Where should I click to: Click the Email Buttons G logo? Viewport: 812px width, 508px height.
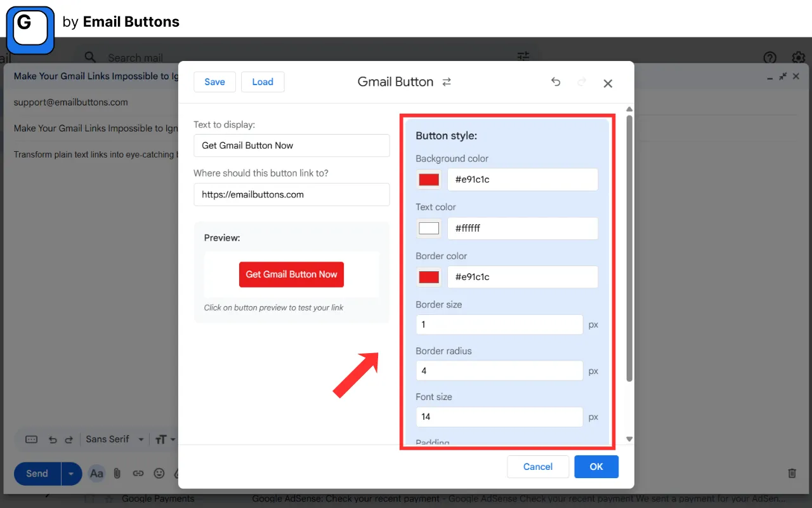tap(30, 30)
